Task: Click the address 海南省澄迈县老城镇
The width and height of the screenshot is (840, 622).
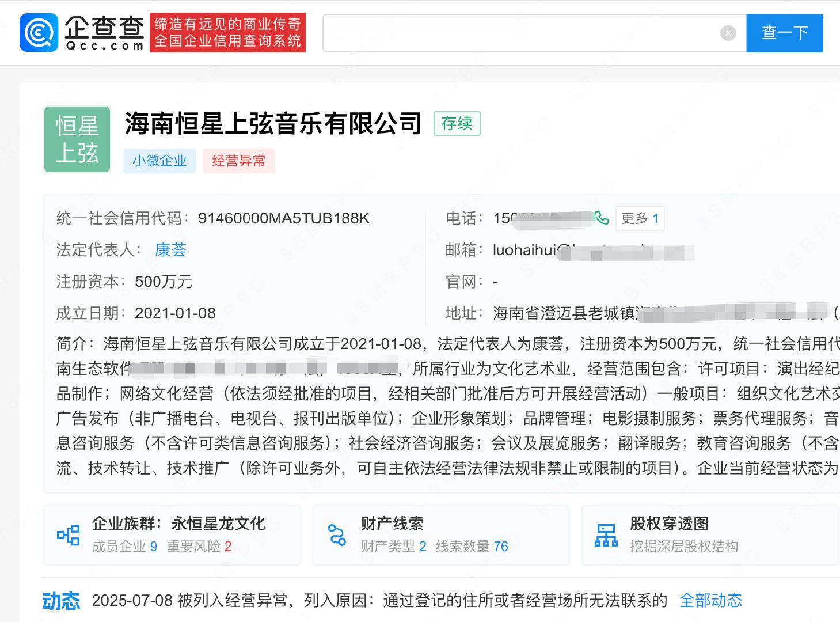Action: 564,313
